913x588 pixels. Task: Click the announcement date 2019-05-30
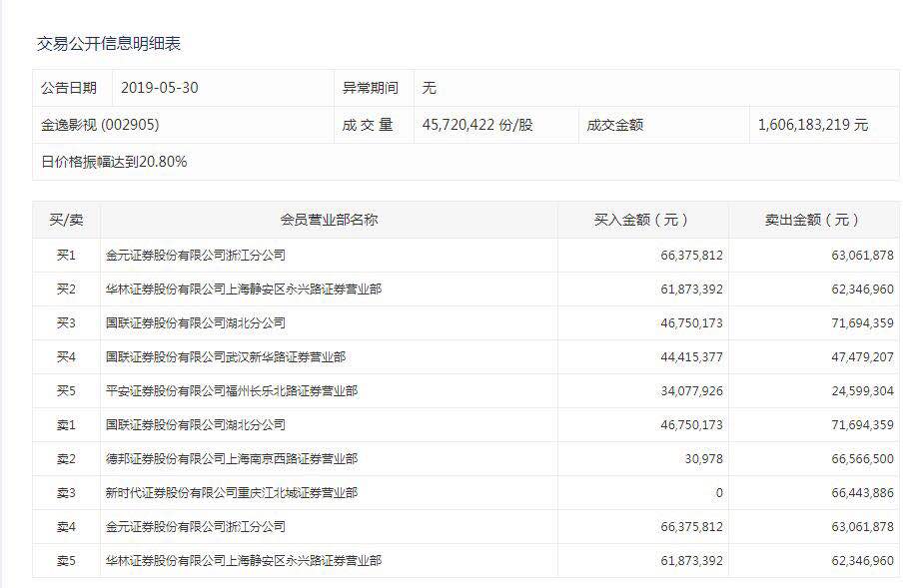[x=160, y=88]
